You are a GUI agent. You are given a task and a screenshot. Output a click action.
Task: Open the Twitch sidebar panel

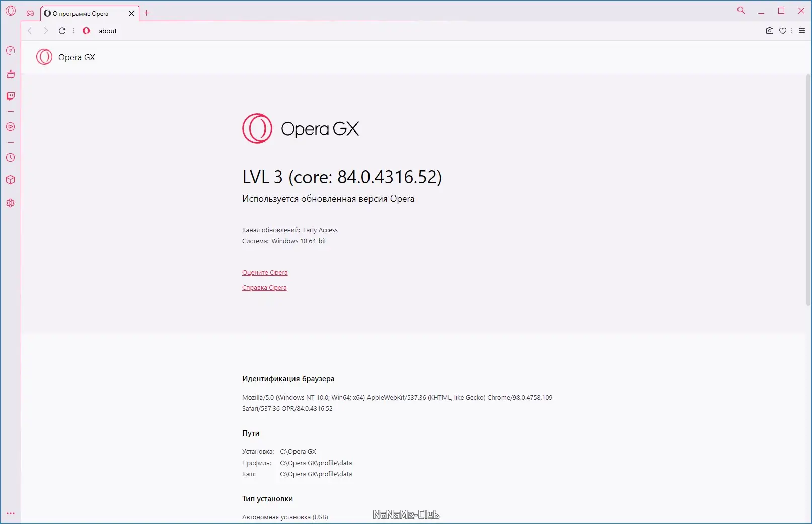click(x=11, y=96)
